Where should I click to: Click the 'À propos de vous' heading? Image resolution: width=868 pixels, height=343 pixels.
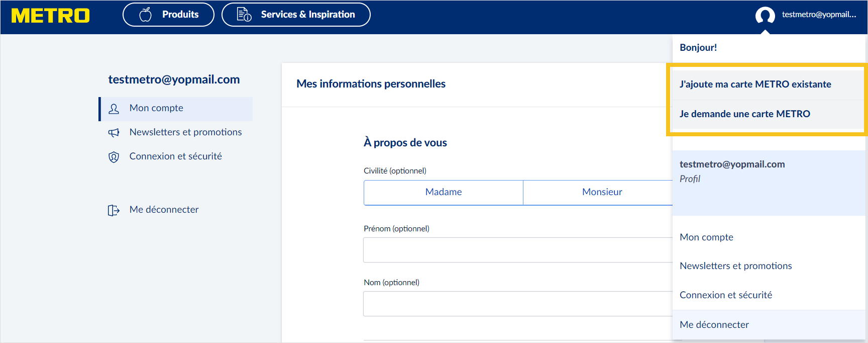(405, 143)
